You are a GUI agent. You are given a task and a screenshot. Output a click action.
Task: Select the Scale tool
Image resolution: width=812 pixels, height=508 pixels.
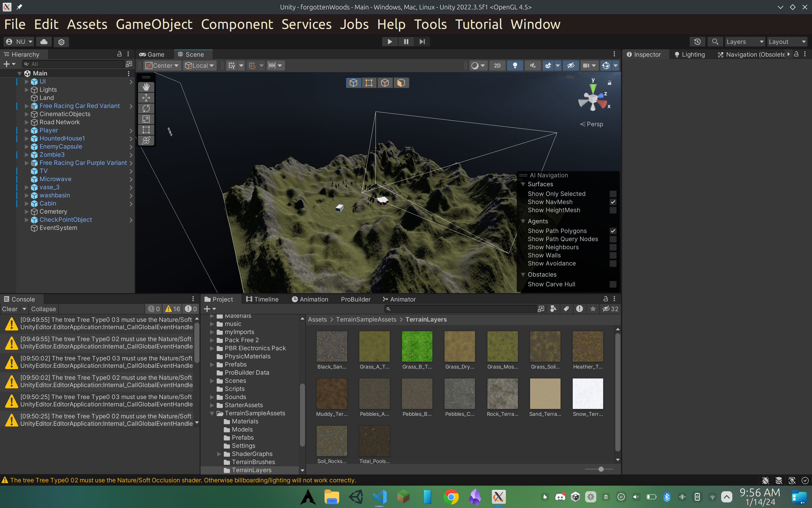click(146, 119)
